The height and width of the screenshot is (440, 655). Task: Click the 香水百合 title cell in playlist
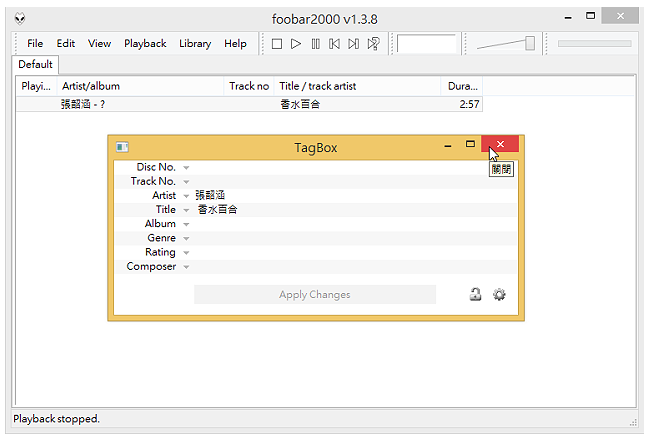(x=300, y=104)
